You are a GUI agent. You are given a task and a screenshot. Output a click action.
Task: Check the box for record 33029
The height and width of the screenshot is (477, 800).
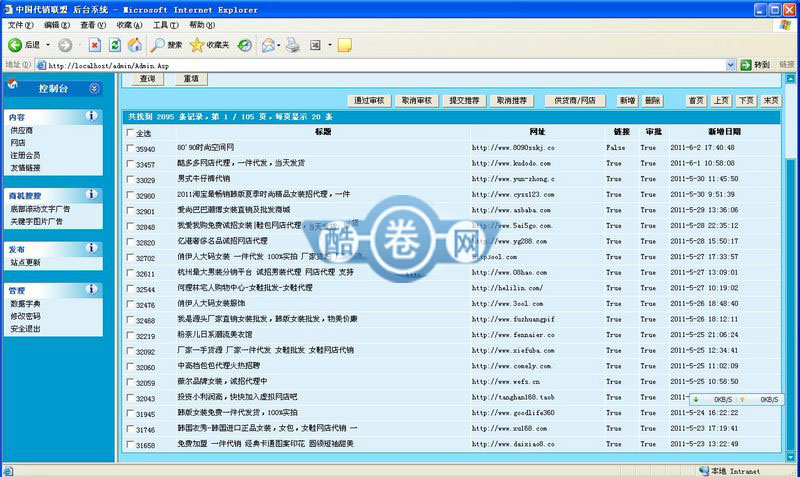(130, 180)
